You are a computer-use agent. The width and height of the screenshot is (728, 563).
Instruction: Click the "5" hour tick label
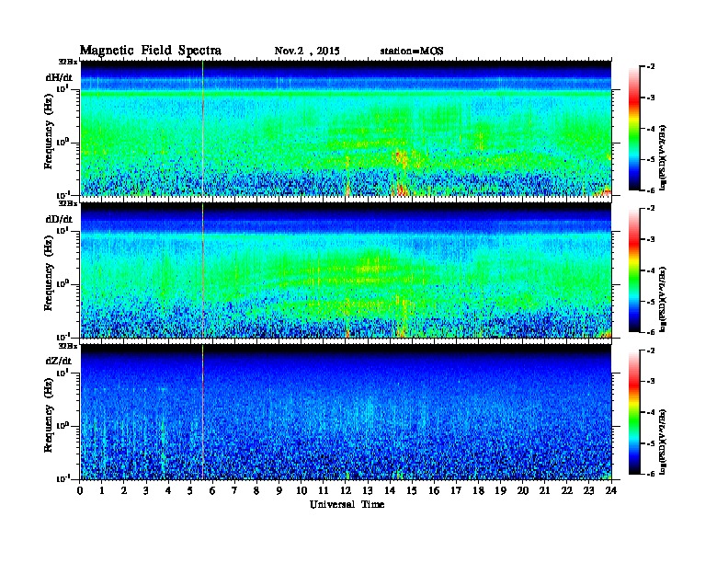tap(190, 491)
